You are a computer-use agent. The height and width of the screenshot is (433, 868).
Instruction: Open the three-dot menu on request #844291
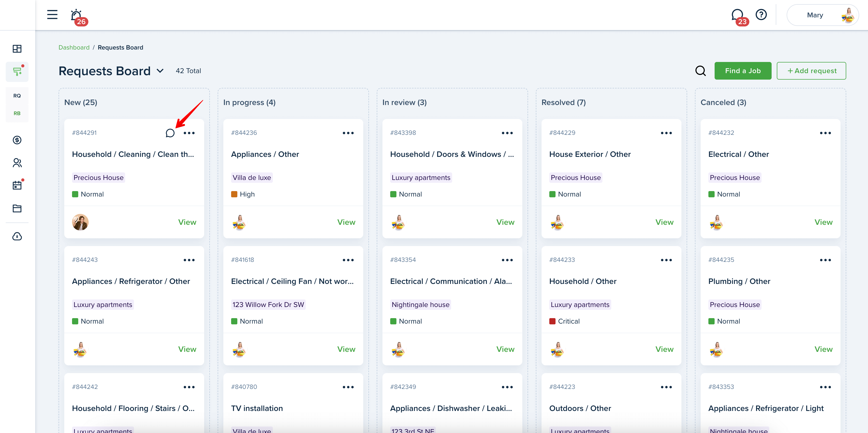click(x=189, y=133)
